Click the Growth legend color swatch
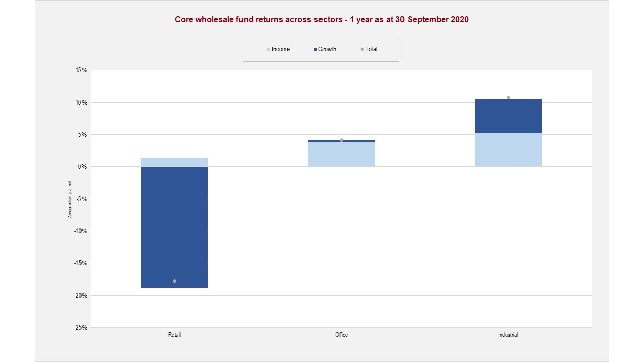The image size is (644, 362). pyautogui.click(x=315, y=49)
